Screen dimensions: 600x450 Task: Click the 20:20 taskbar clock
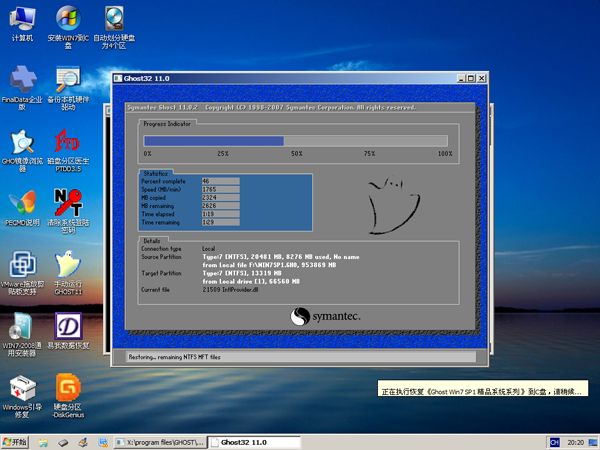[576, 443]
